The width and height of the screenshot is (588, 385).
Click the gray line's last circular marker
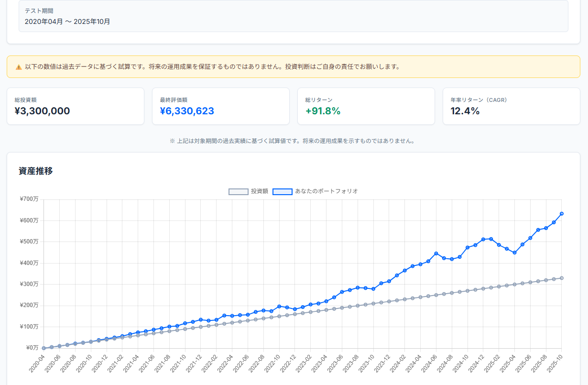pyautogui.click(x=563, y=277)
